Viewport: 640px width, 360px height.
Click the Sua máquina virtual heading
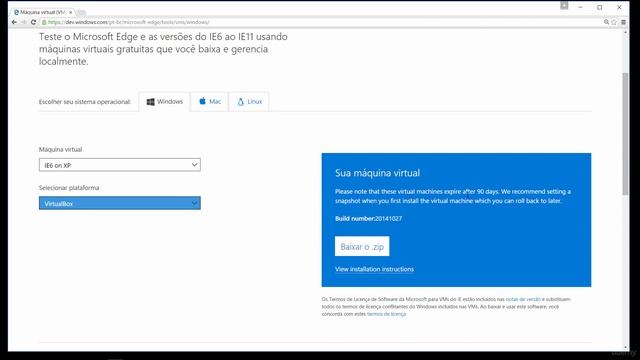[377, 173]
